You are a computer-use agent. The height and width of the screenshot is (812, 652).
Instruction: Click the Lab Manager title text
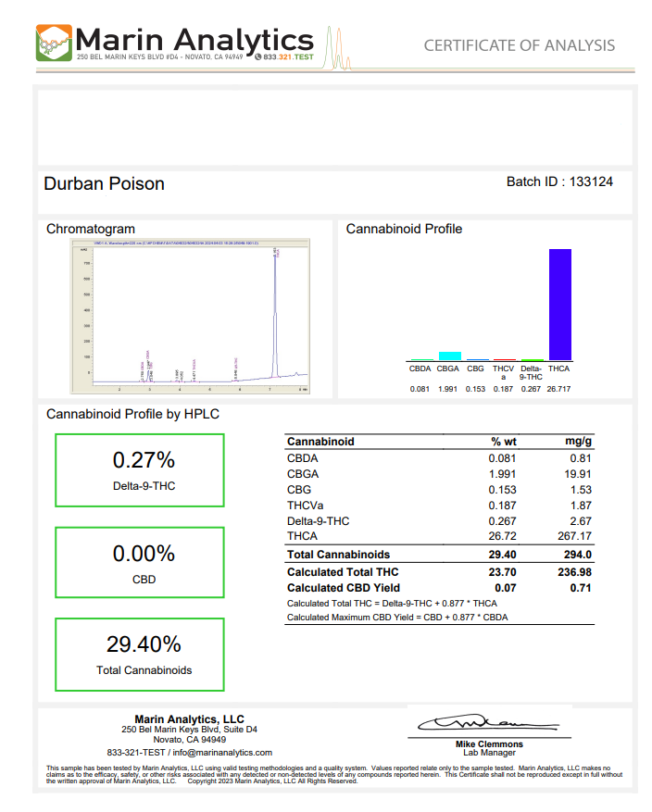[489, 753]
